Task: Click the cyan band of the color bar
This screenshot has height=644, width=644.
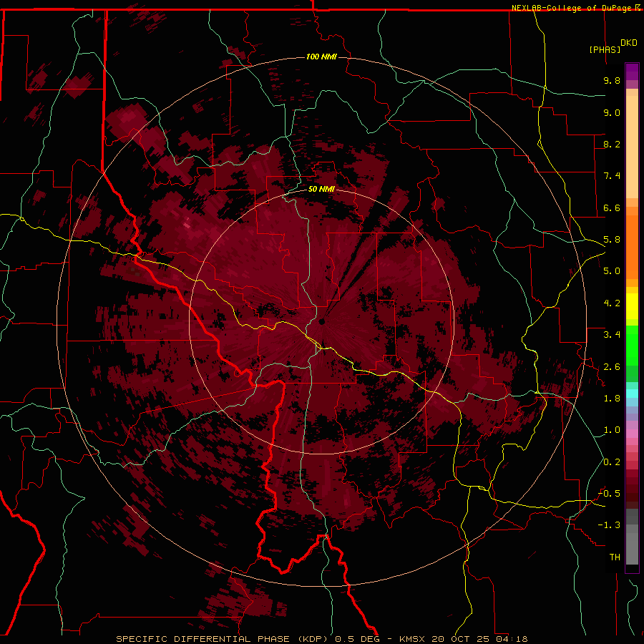Action: point(632,394)
